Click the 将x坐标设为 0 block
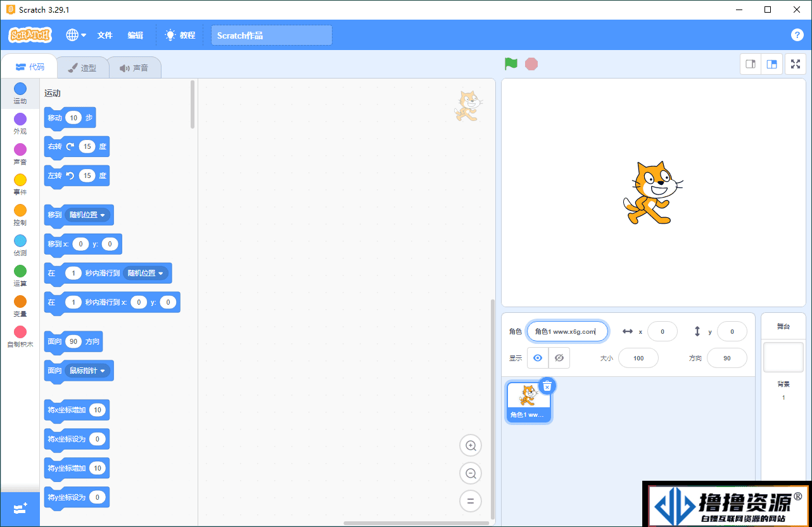This screenshot has width=812, height=527. (77, 440)
